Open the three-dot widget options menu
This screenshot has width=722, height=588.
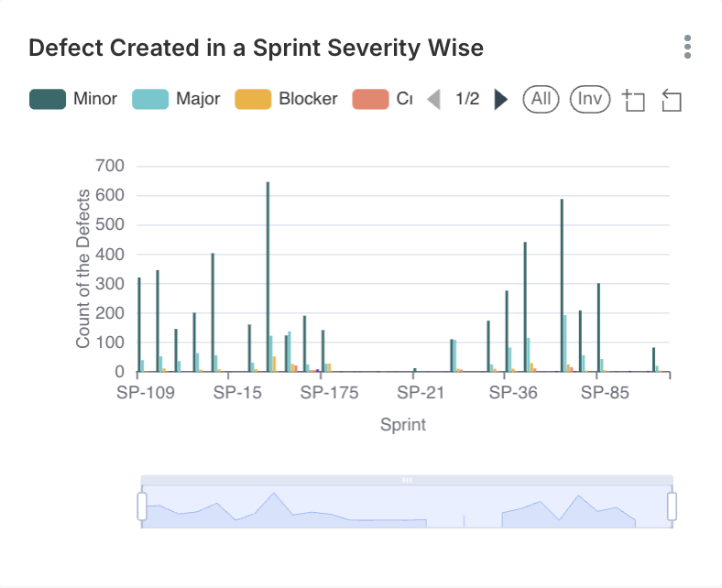[687, 48]
